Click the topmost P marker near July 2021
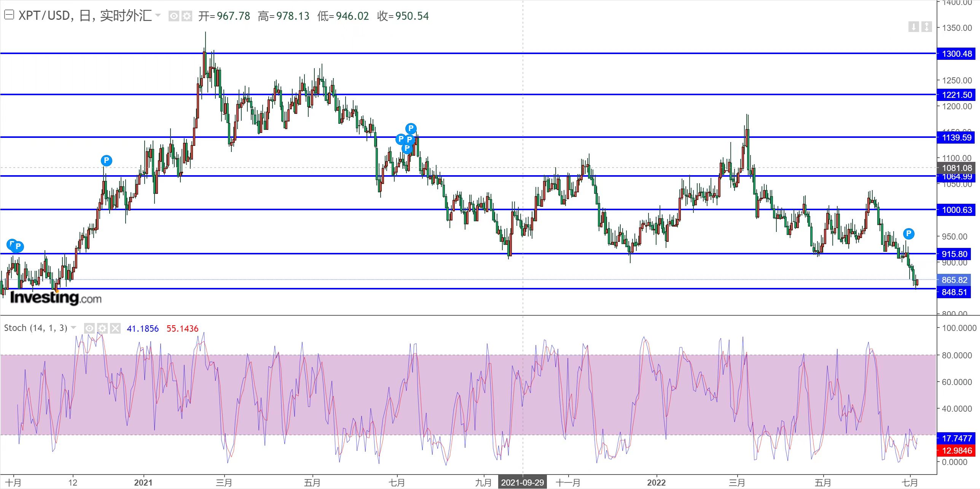Image resolution: width=980 pixels, height=489 pixels. point(411,128)
